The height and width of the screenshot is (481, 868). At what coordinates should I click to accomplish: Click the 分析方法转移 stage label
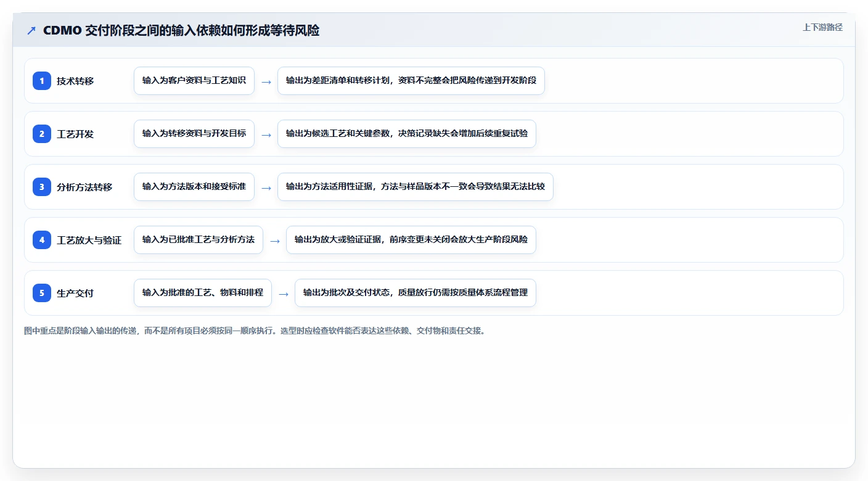click(84, 187)
